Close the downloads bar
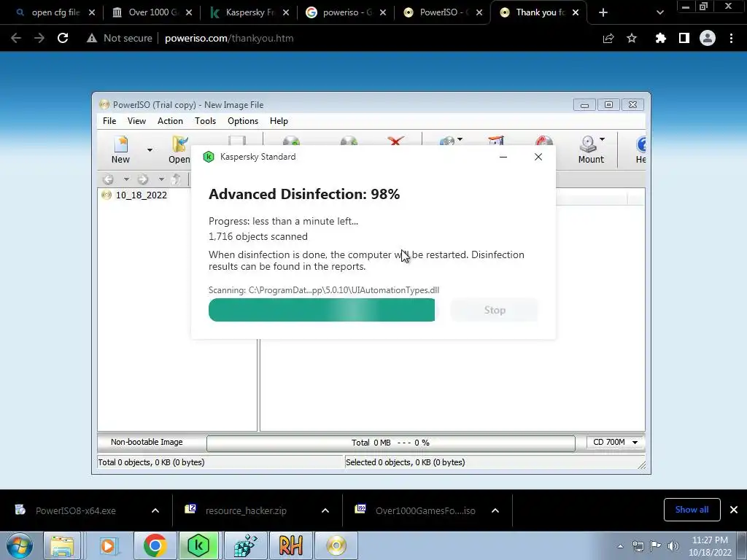 [x=734, y=510]
